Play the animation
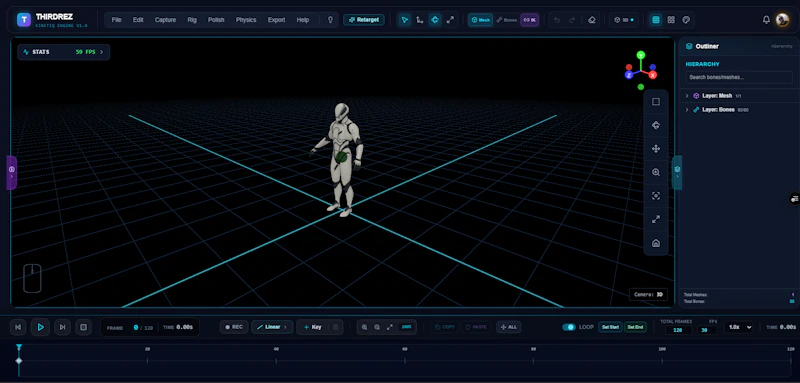The image size is (800, 383). (x=40, y=327)
